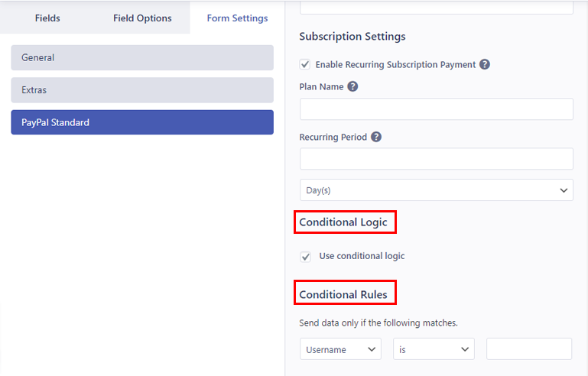
Task: Click the Recurring Period help icon
Action: (x=376, y=138)
